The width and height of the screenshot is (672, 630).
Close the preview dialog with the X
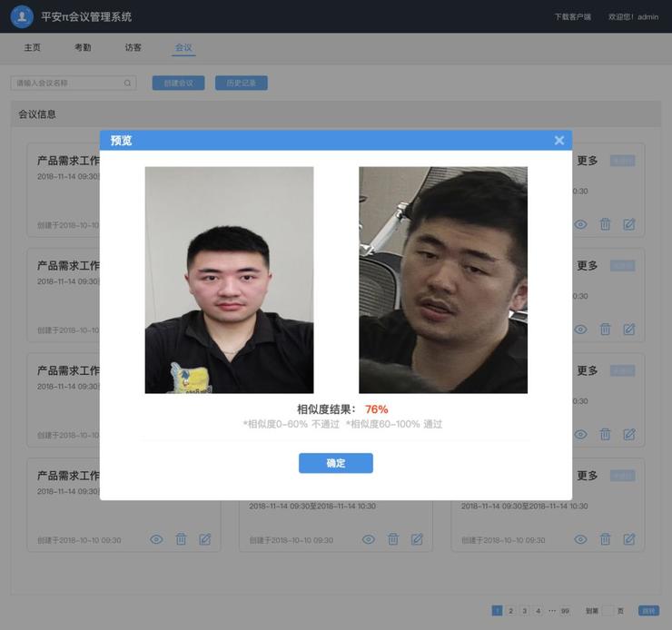(x=558, y=140)
